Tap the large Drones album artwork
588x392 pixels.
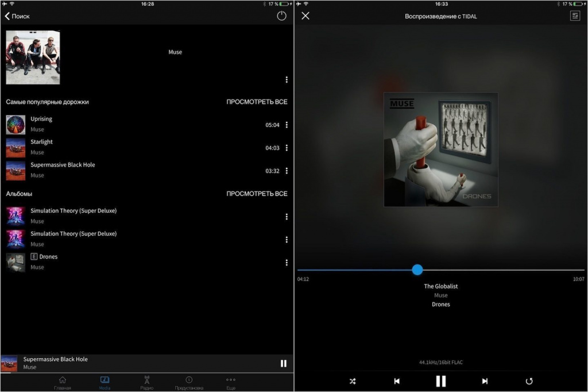pos(441,149)
